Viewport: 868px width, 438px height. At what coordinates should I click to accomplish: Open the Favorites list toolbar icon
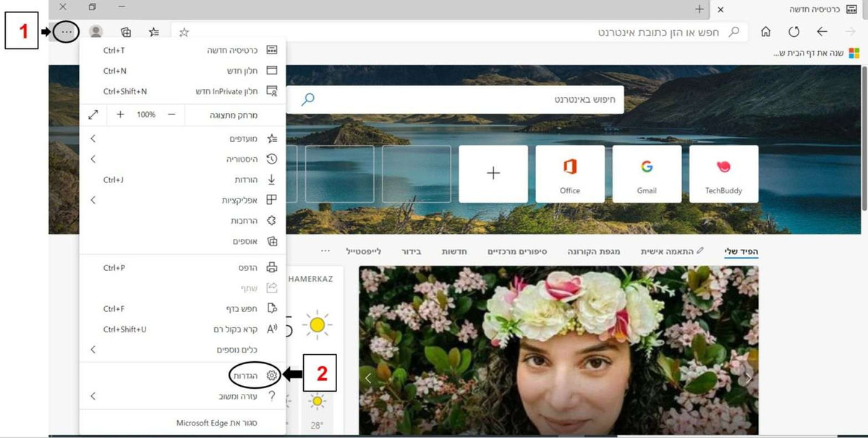pyautogui.click(x=154, y=32)
